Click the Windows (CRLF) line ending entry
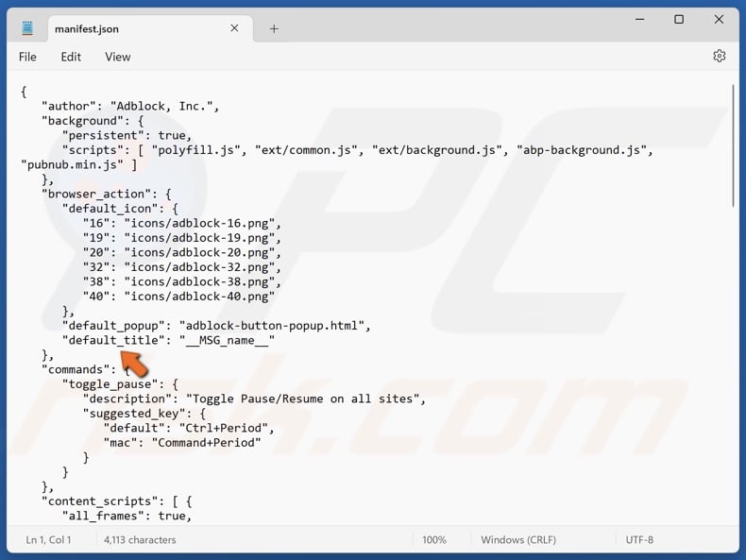Viewport: 746px width, 560px height. [x=518, y=539]
